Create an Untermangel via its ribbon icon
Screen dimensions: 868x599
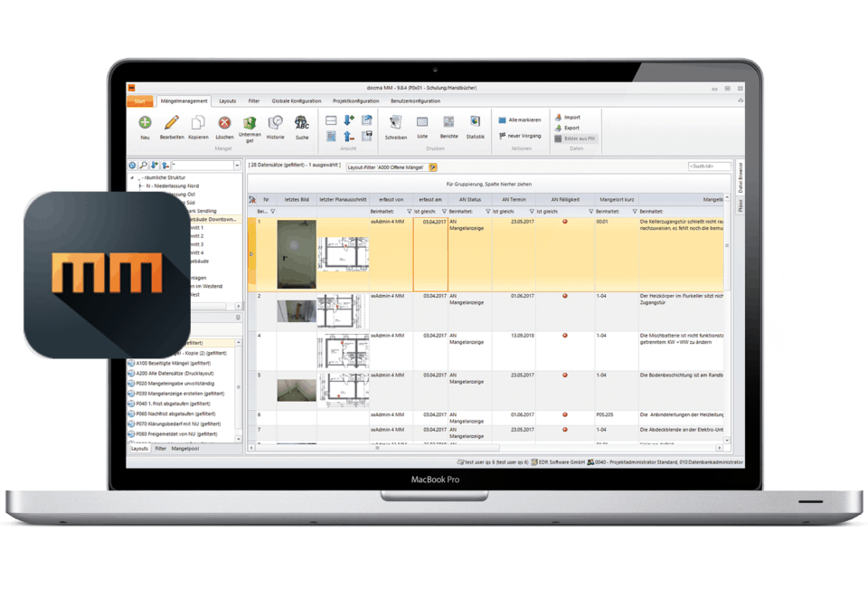[x=250, y=122]
